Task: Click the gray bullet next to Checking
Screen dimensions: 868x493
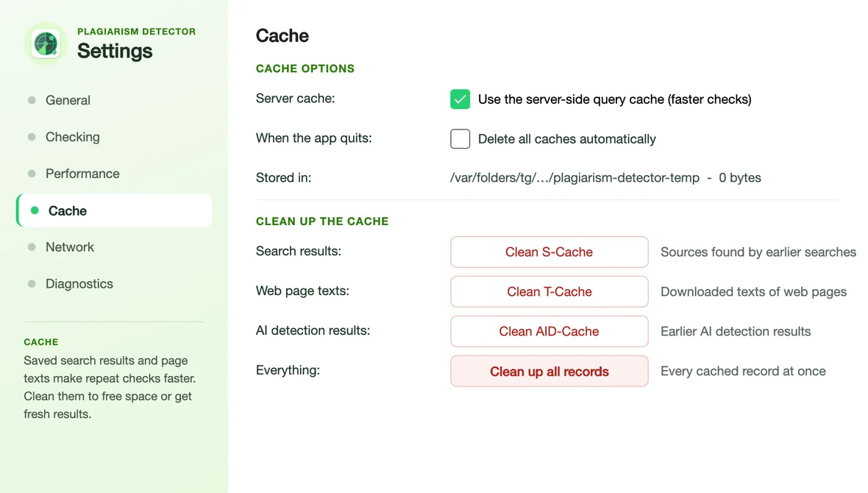Action: [x=32, y=137]
